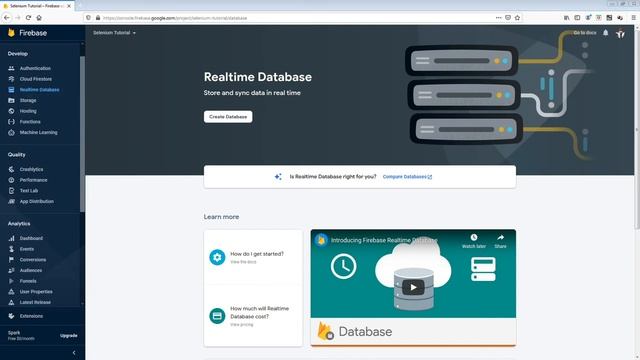This screenshot has height=360, width=640.
Task: Click browser reload icon
Action: (28, 18)
